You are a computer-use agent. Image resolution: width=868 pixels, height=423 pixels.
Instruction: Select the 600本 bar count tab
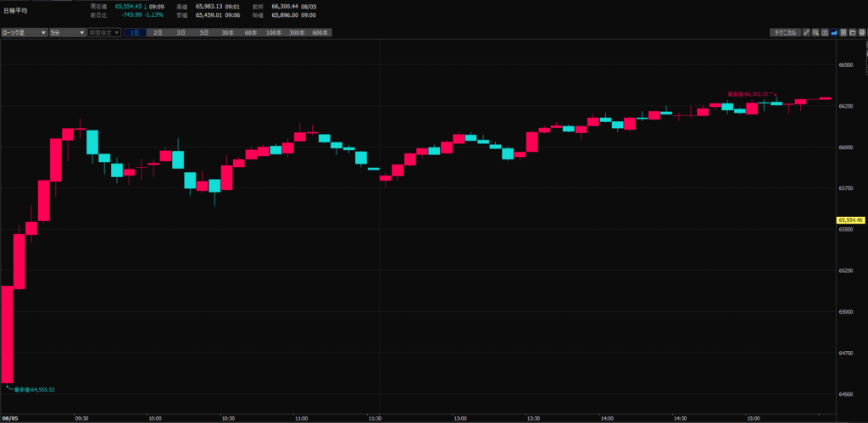pyautogui.click(x=320, y=33)
